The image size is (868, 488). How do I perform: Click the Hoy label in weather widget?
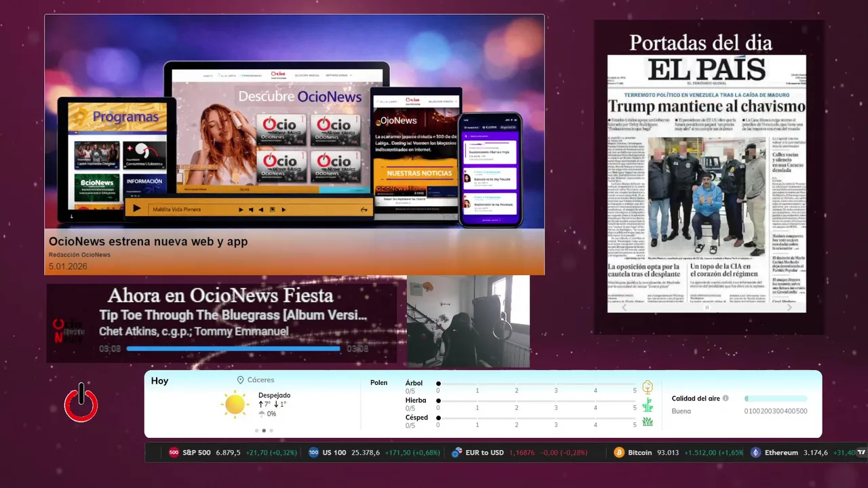pos(159,381)
